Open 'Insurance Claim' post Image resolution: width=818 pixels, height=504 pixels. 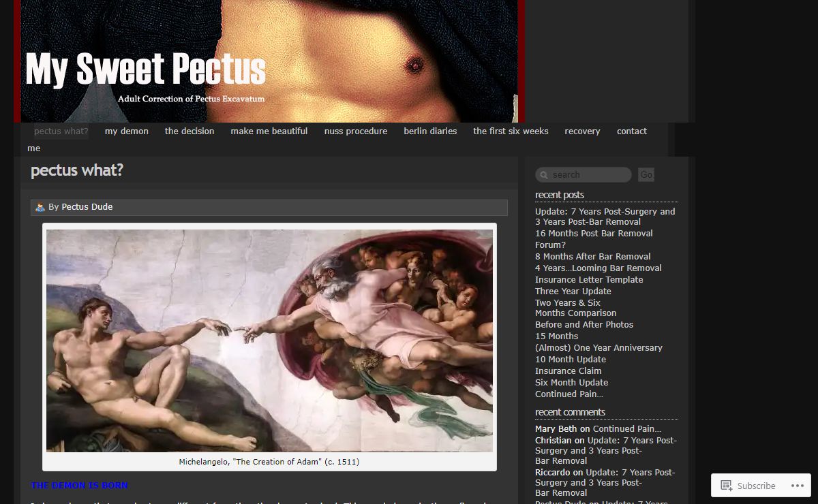[569, 371]
